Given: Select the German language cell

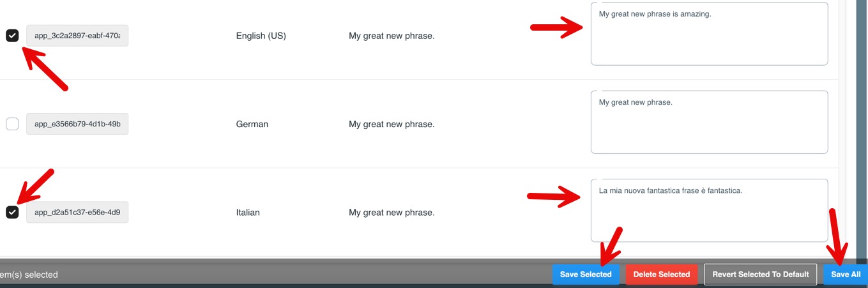Looking at the screenshot, I should (x=252, y=124).
